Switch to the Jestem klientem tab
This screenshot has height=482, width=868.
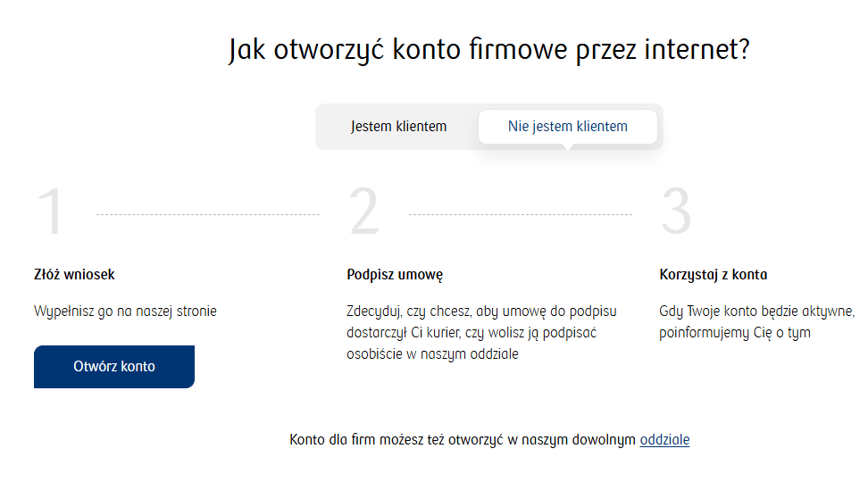[398, 127]
